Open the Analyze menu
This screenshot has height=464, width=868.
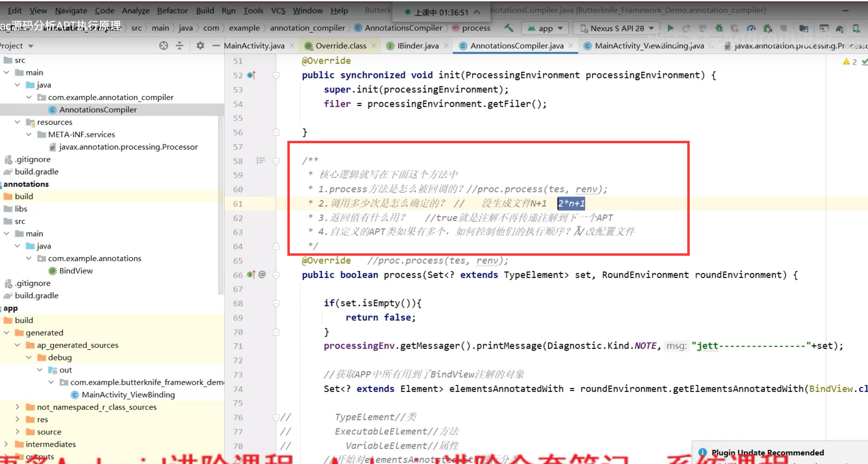click(x=136, y=10)
